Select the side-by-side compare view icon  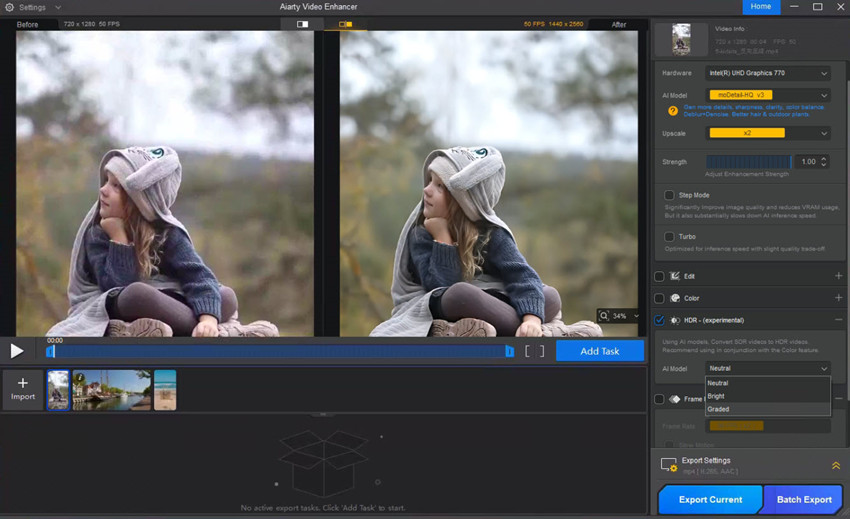point(345,24)
